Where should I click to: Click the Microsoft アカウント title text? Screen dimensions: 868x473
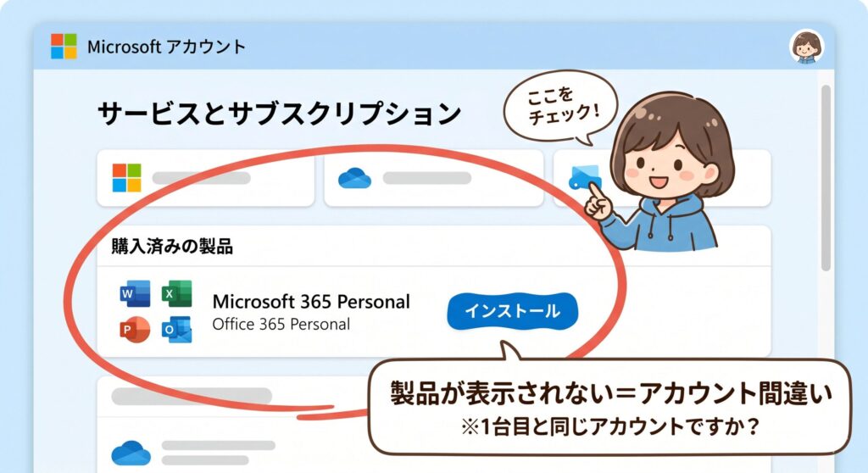[x=166, y=47]
